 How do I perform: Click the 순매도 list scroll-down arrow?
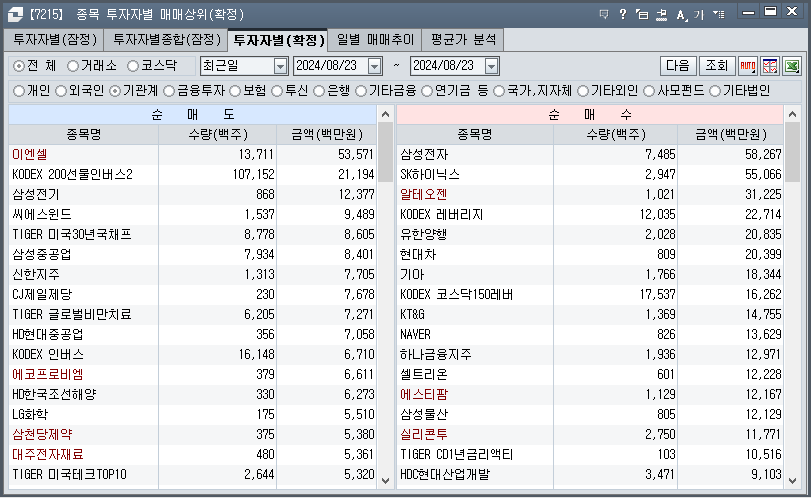coord(385,480)
